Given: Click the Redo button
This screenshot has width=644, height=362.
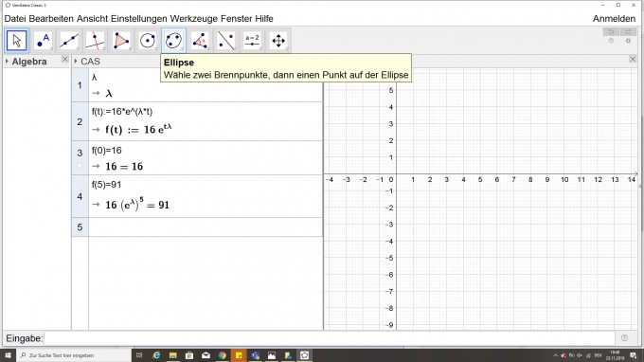Looking at the screenshot, I should click(x=628, y=31).
